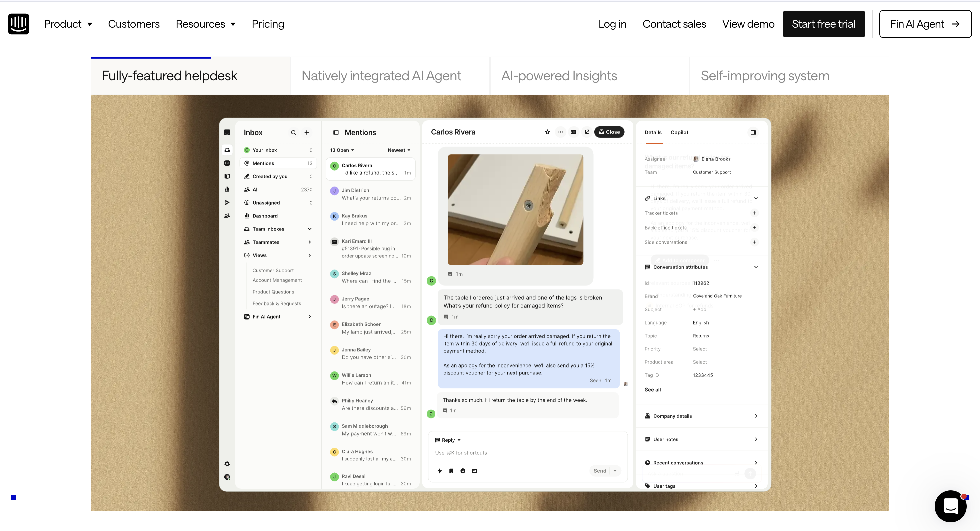
Task: Open the 13 Open status filter
Action: point(342,150)
